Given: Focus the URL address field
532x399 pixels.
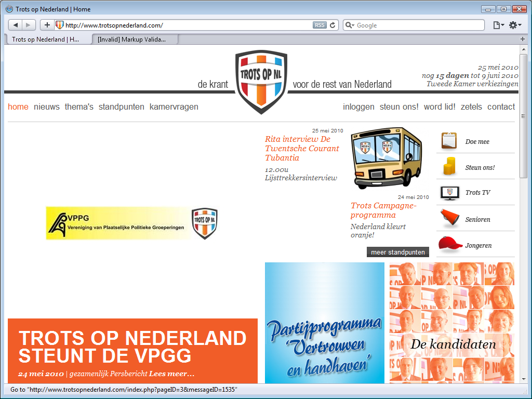Looking at the screenshot, I should 188,25.
